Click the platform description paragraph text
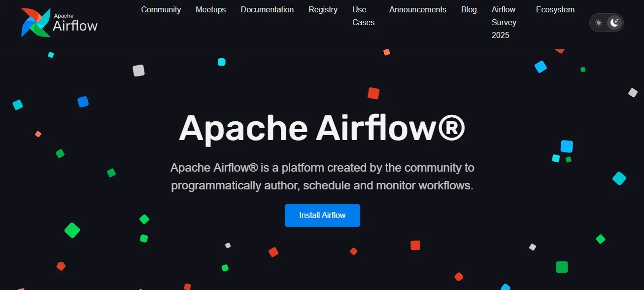644x290 pixels. pos(322,177)
